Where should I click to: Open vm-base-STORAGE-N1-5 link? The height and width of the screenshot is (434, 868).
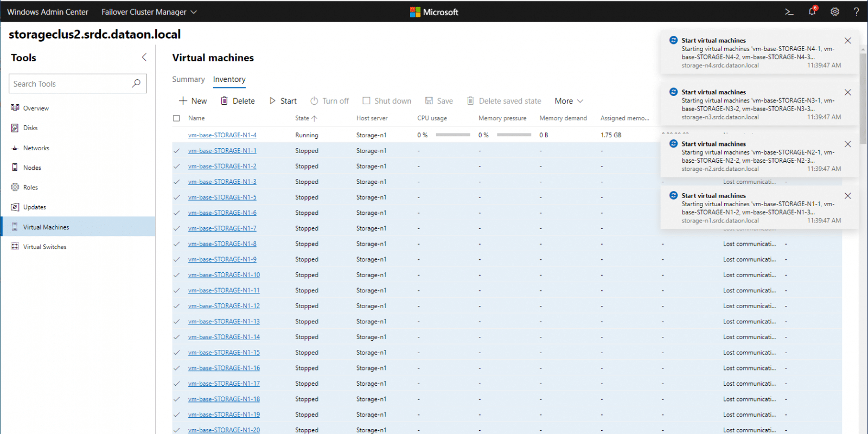click(222, 197)
